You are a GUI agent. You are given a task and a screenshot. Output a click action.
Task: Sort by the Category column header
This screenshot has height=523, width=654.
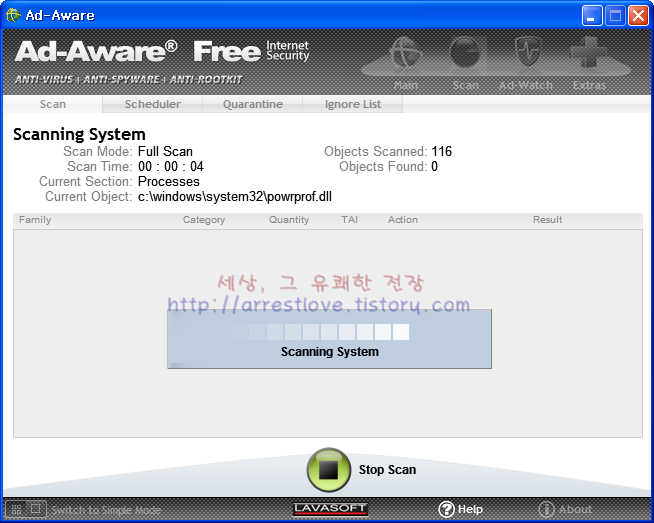204,220
